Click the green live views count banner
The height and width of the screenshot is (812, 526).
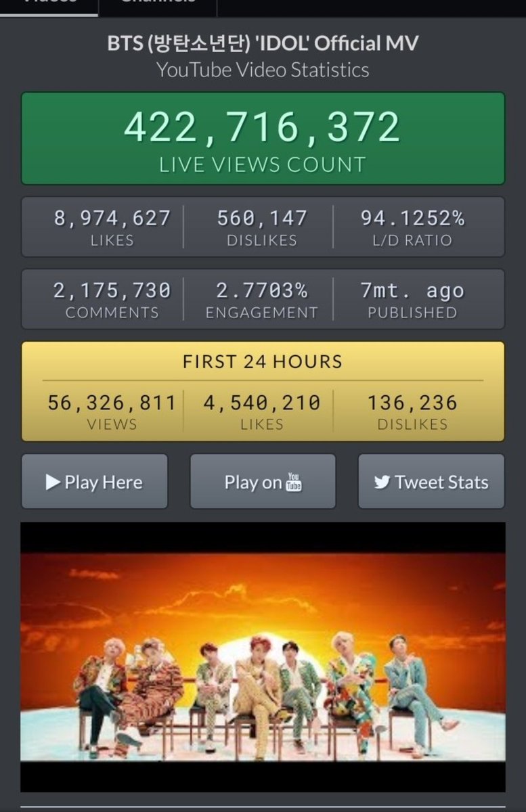click(263, 138)
